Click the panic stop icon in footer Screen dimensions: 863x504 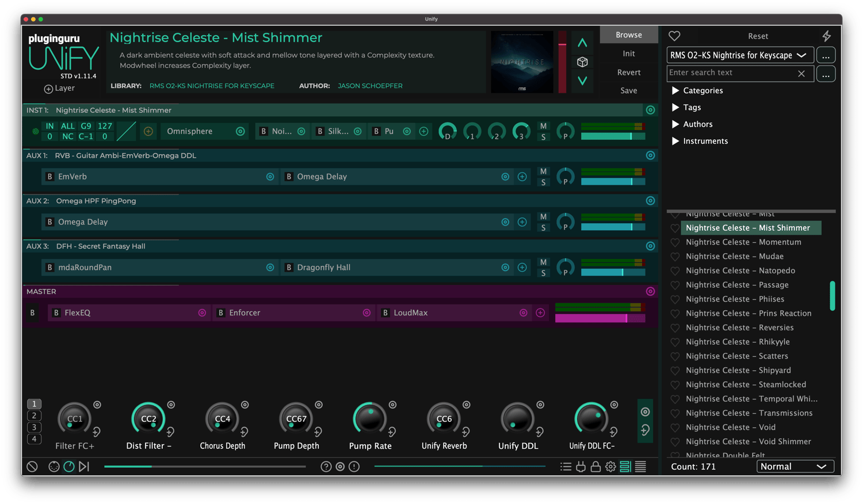click(x=32, y=467)
